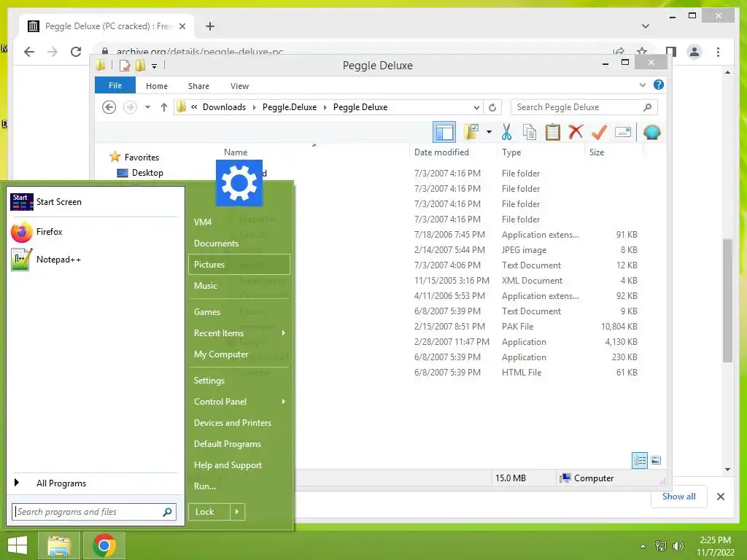
Task: Click the Start menu search magnifier icon
Action: click(167, 512)
